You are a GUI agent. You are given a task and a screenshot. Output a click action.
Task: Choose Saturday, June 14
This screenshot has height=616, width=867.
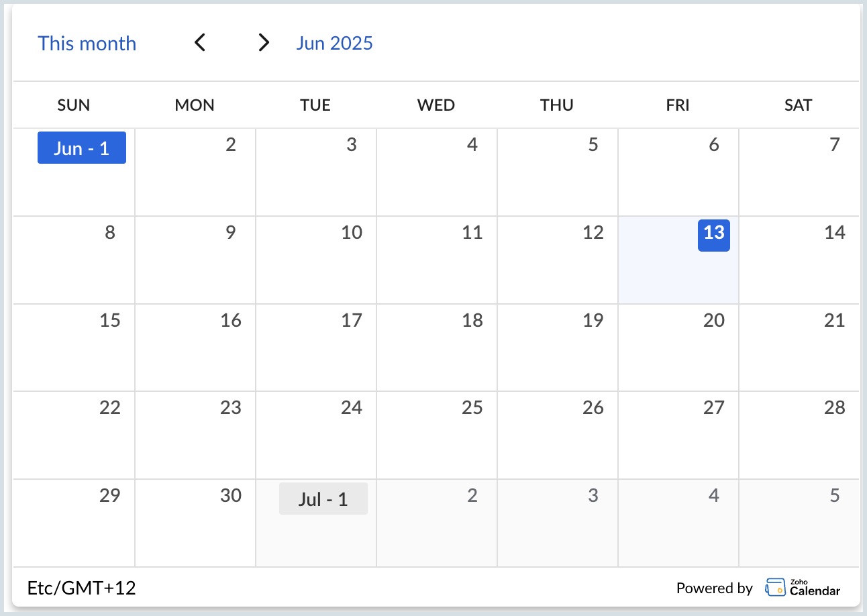coord(799,260)
